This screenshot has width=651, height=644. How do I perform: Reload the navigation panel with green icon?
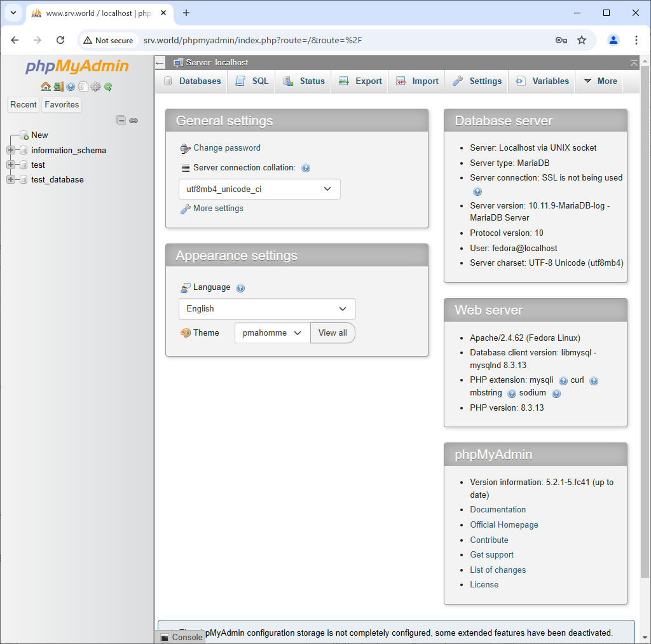pyautogui.click(x=108, y=86)
